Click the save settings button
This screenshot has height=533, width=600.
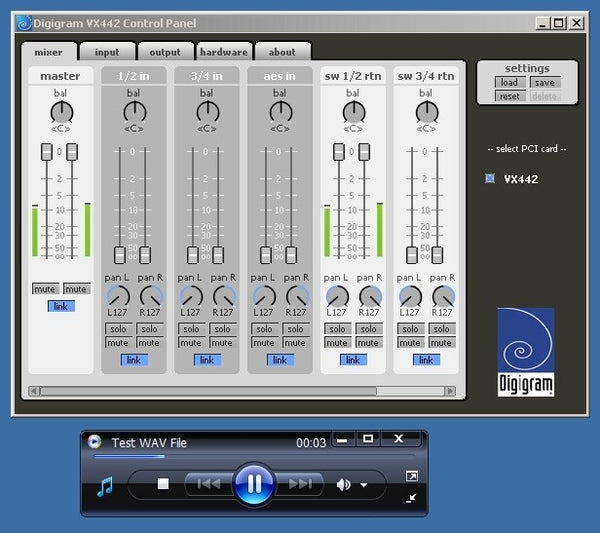coord(543,83)
